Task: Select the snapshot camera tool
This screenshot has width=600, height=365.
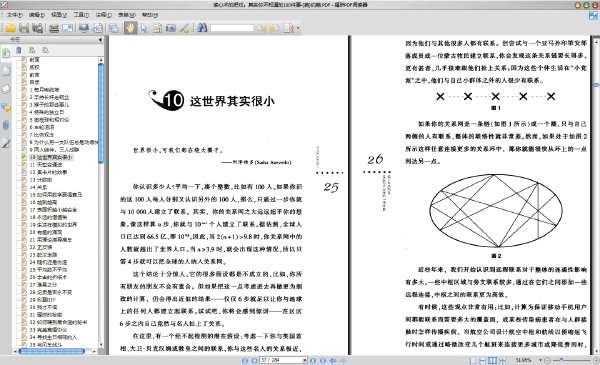Action: [x=171, y=28]
